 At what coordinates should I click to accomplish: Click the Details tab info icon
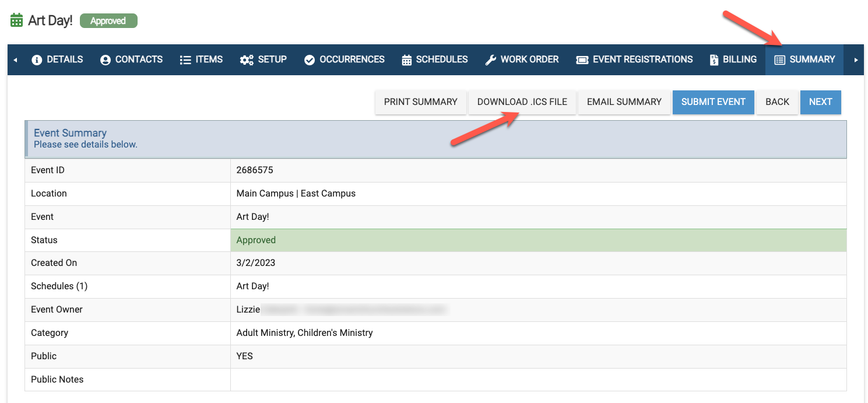click(x=37, y=60)
